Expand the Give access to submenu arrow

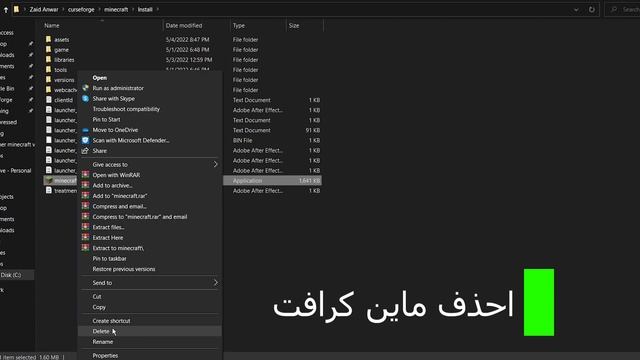216,164
